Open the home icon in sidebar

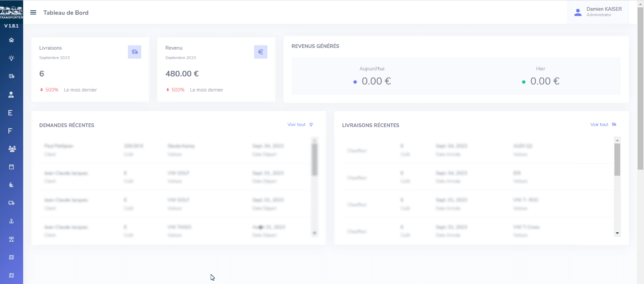(x=11, y=40)
